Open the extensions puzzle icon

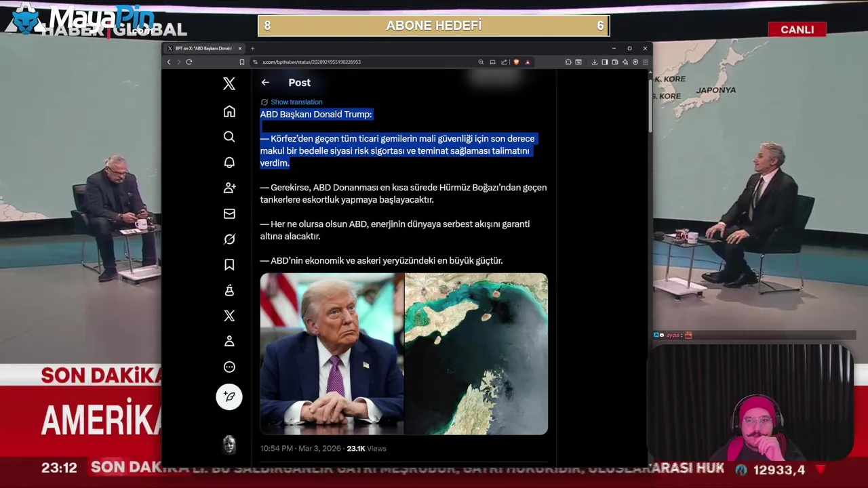tap(568, 62)
